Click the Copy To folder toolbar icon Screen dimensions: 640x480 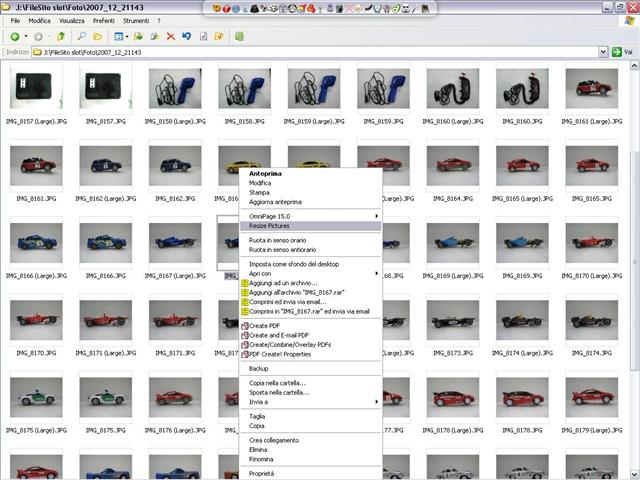pos(155,36)
